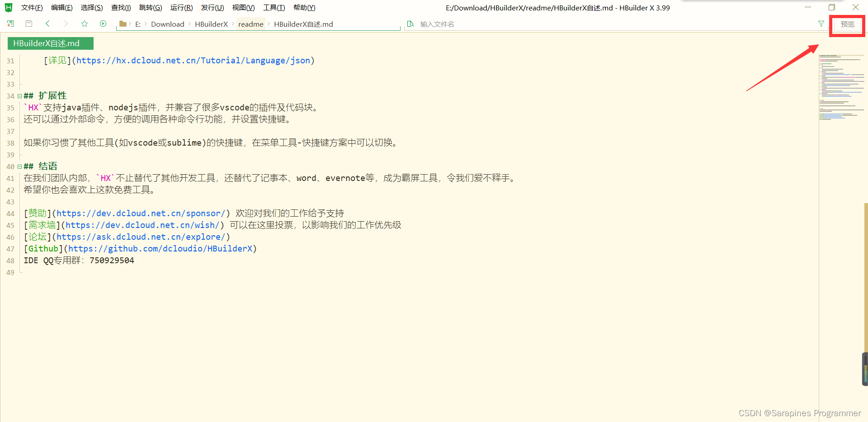
Task: Minimize the HBuilder X window
Action: [808, 7]
